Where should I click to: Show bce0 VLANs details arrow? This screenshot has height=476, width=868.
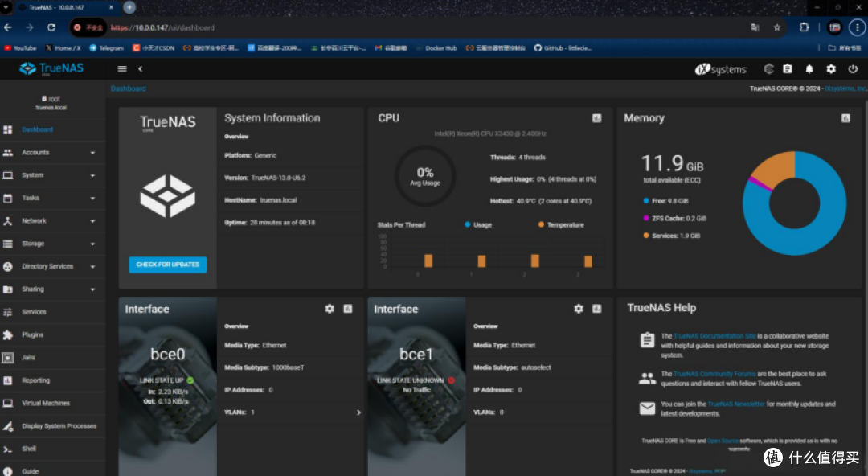(x=358, y=412)
